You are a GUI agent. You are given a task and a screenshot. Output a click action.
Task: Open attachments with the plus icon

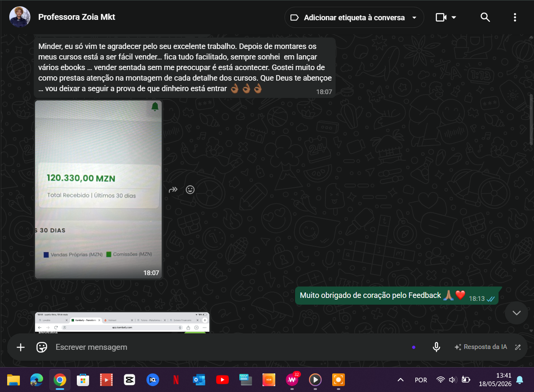pyautogui.click(x=21, y=347)
